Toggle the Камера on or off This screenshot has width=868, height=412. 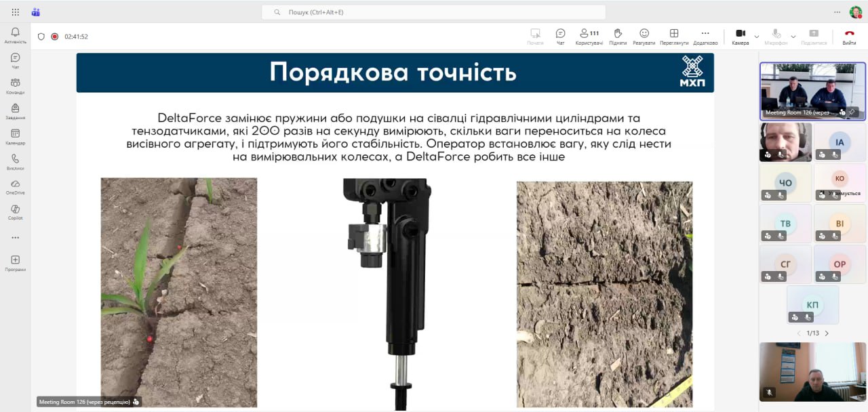coord(741,36)
